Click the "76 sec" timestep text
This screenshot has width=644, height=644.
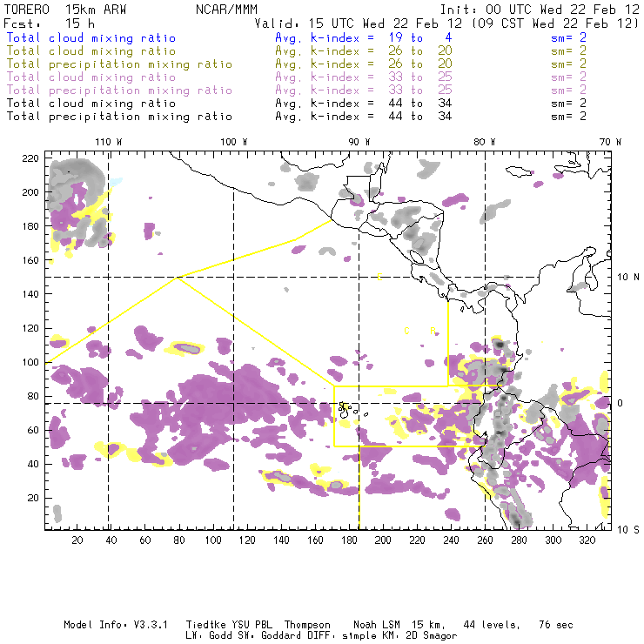pos(556,625)
